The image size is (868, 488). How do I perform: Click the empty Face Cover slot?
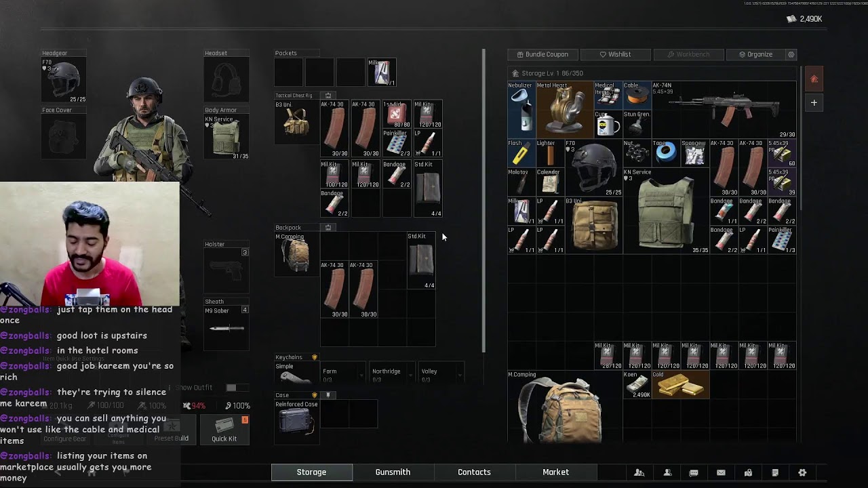click(x=64, y=136)
